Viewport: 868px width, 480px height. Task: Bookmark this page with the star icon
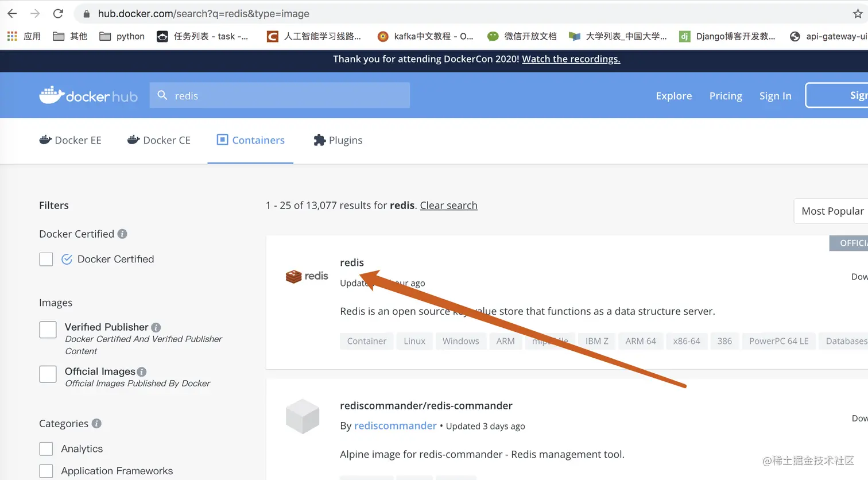[x=858, y=13]
